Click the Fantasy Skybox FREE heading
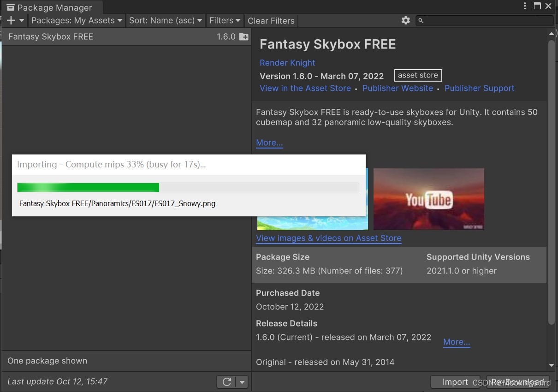The width and height of the screenshot is (558, 392). point(327,44)
